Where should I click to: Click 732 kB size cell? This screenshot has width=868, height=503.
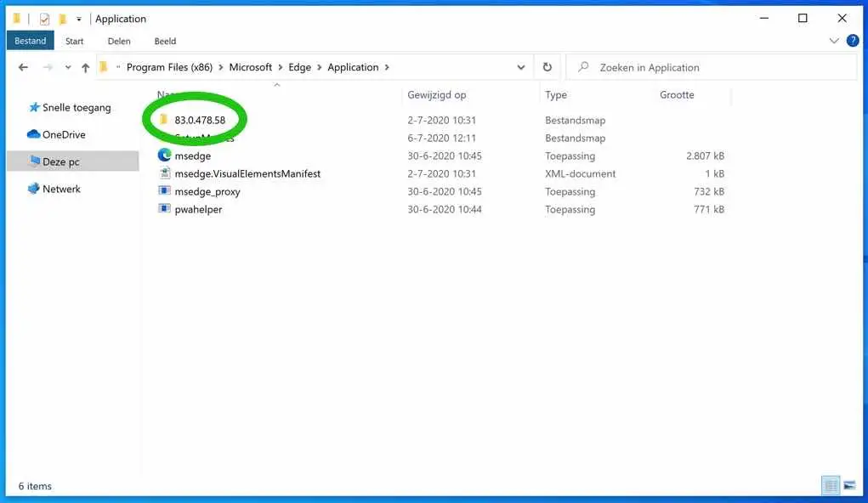(x=709, y=191)
